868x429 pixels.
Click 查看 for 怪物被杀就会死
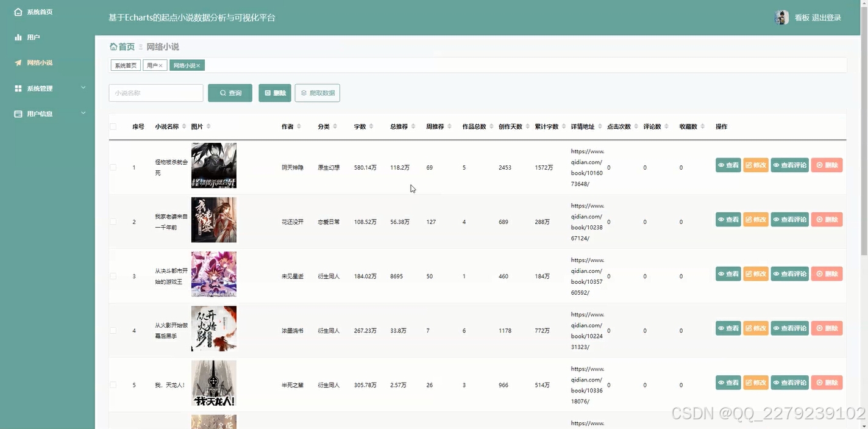pos(728,165)
